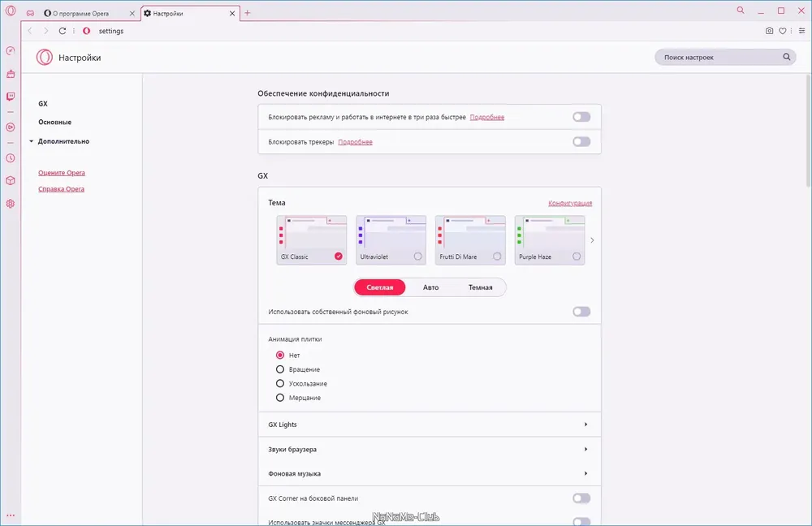This screenshot has width=812, height=526.
Task: Click the Settings gear sidebar icon
Action: point(11,204)
